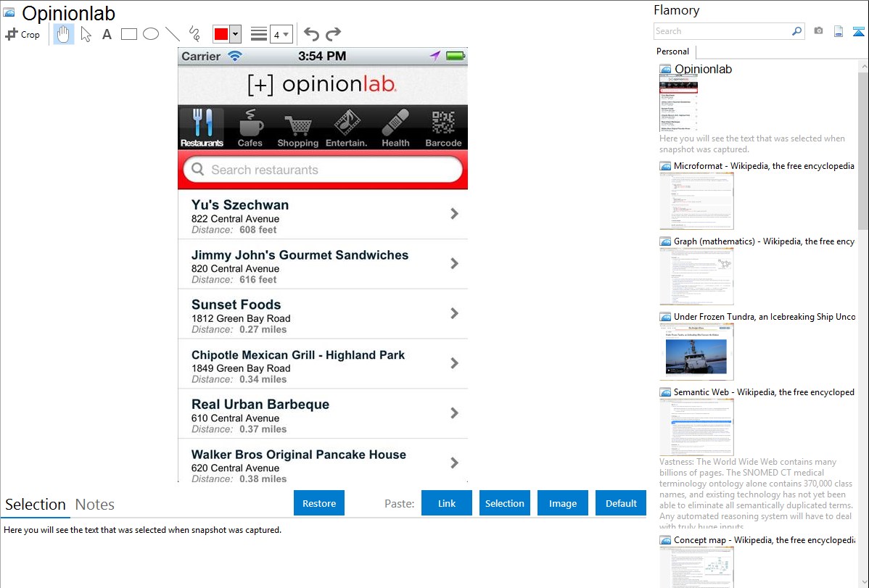Image resolution: width=869 pixels, height=588 pixels.
Task: Undo the last annotation
Action: tap(311, 34)
